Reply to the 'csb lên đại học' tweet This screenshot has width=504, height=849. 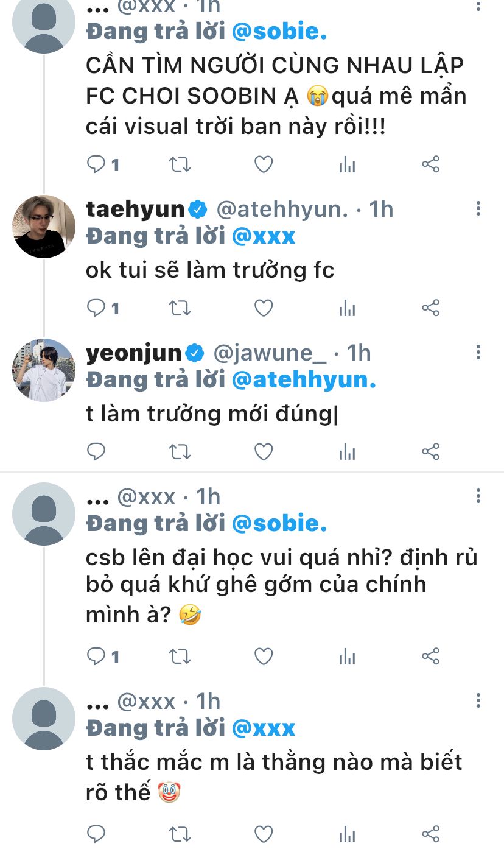[x=97, y=657]
